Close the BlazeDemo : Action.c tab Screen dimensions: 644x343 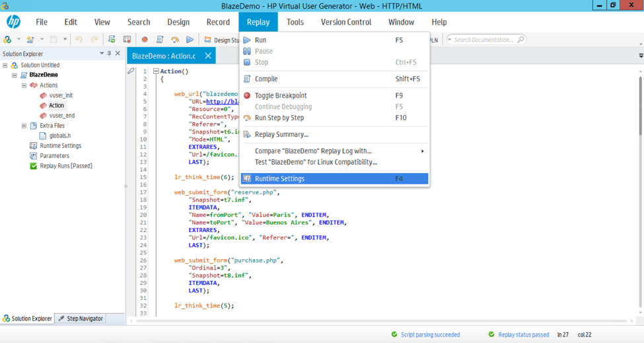tap(208, 56)
